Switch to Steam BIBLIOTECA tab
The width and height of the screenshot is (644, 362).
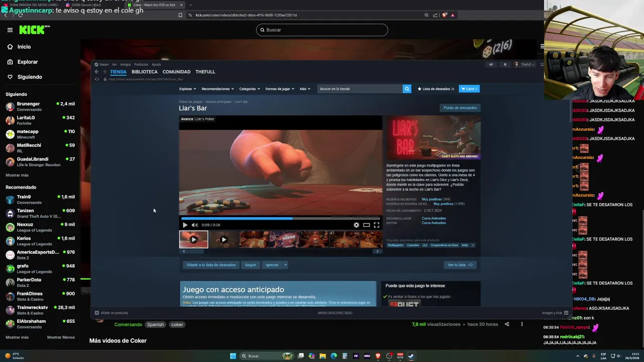click(144, 72)
